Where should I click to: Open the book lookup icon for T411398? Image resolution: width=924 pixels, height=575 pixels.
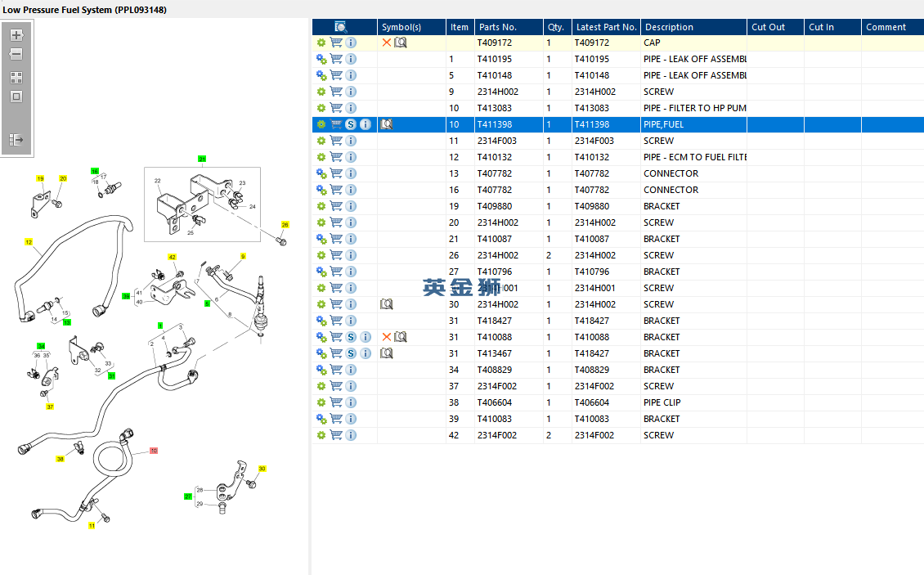click(x=387, y=124)
